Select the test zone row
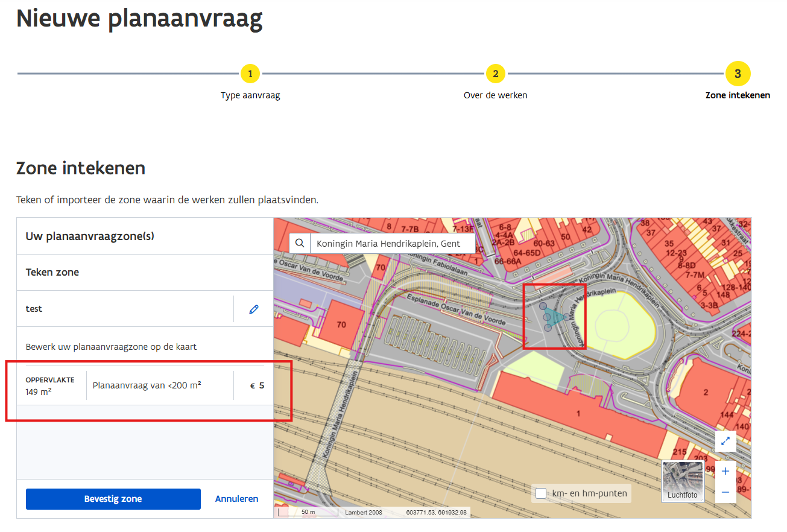This screenshot has height=532, width=787. [x=121, y=309]
